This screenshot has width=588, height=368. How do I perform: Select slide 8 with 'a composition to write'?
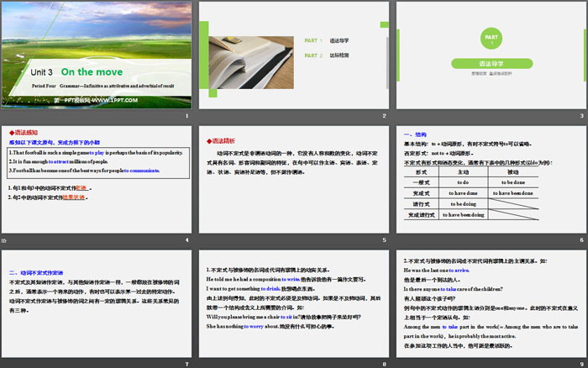[294, 303]
